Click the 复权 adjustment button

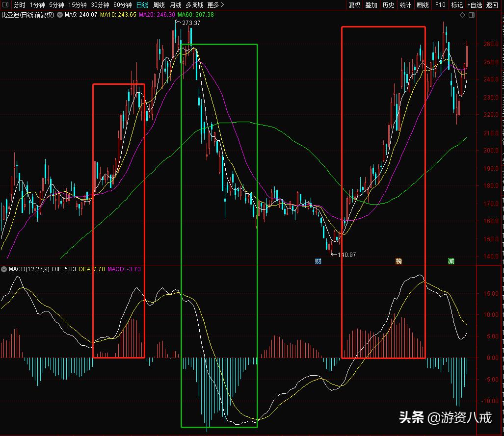pyautogui.click(x=354, y=5)
